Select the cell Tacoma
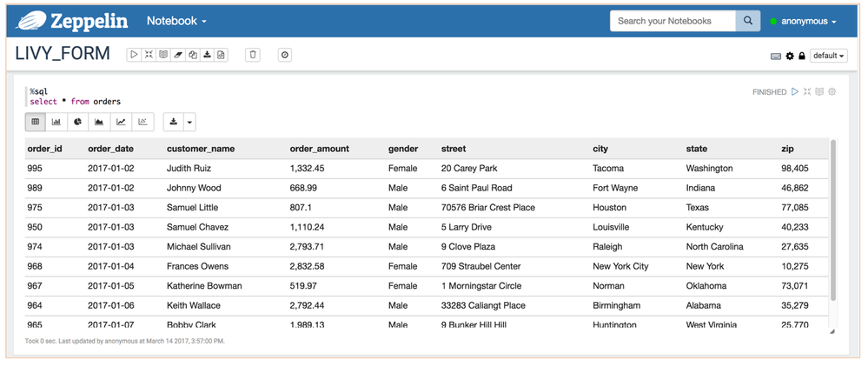 click(x=608, y=168)
